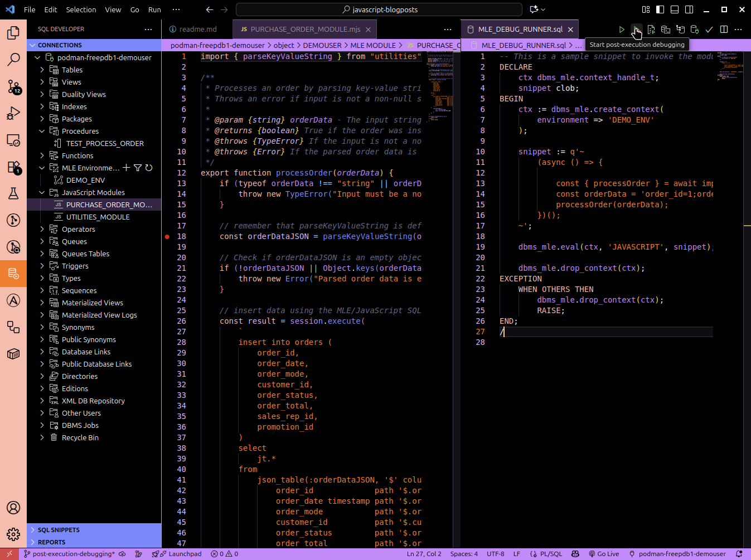Open the View menu

pyautogui.click(x=113, y=9)
